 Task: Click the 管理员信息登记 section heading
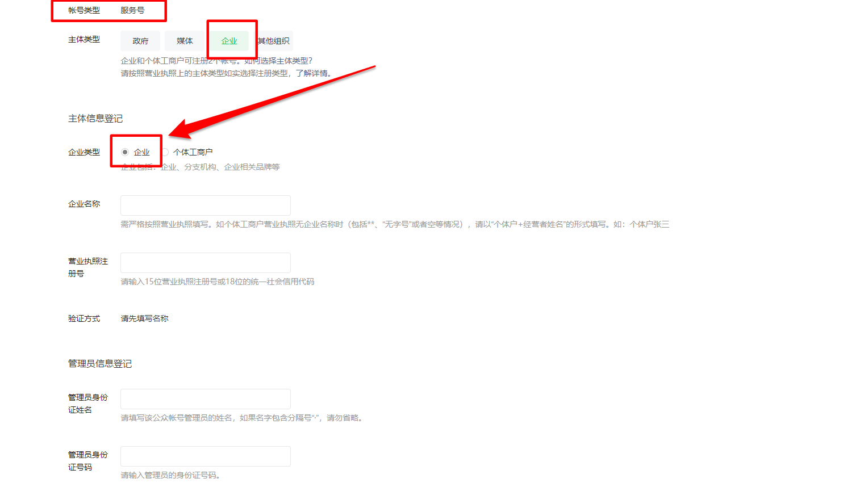[100, 364]
